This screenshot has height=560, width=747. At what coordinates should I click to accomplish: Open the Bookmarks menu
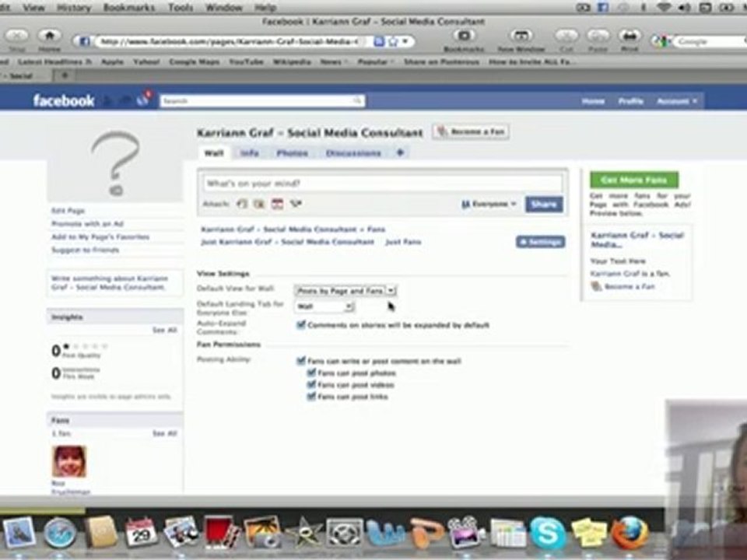128,7
